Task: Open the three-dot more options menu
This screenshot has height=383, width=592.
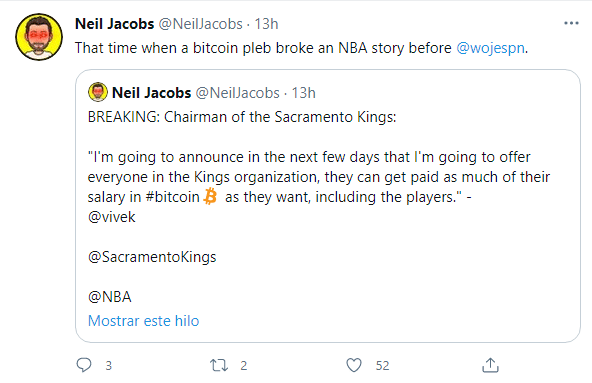Action: coord(571,23)
